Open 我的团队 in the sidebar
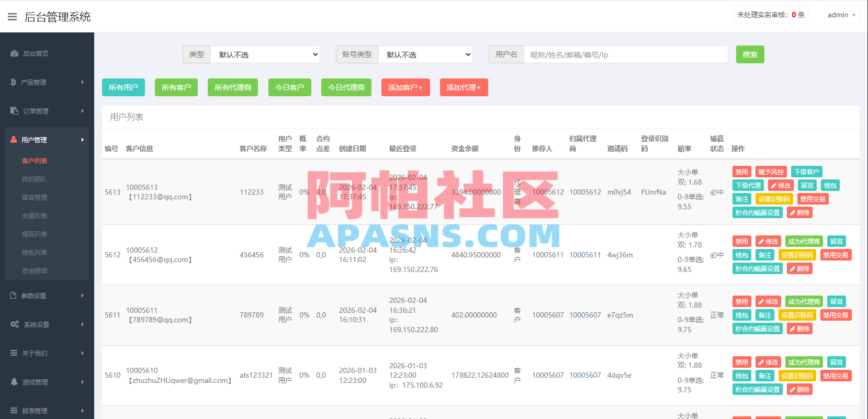Viewport: 868px width, 419px height. [x=35, y=179]
